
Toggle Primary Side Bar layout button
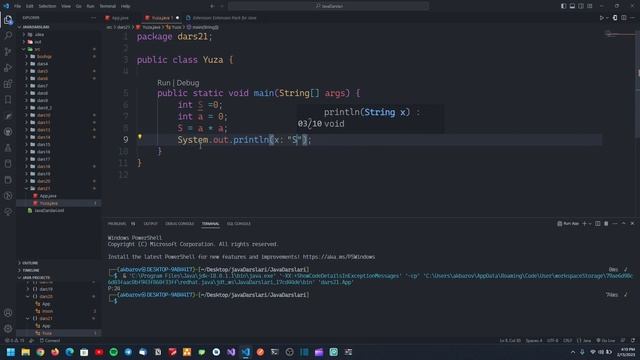pyautogui.click(x=563, y=6)
